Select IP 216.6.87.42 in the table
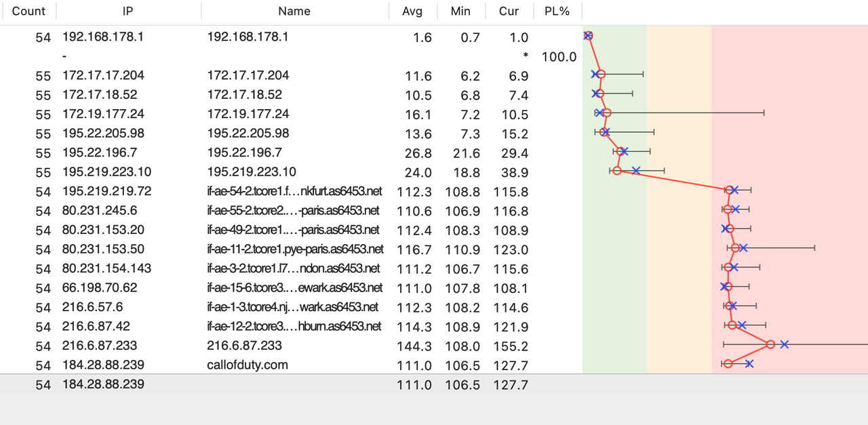 pos(96,326)
